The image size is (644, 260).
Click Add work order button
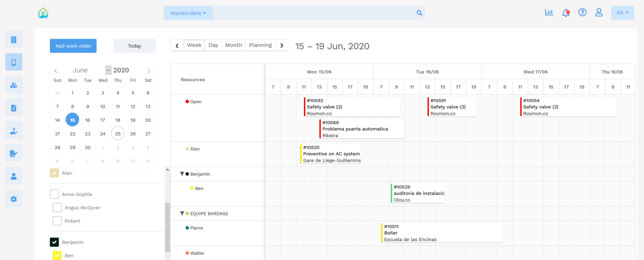pyautogui.click(x=73, y=46)
